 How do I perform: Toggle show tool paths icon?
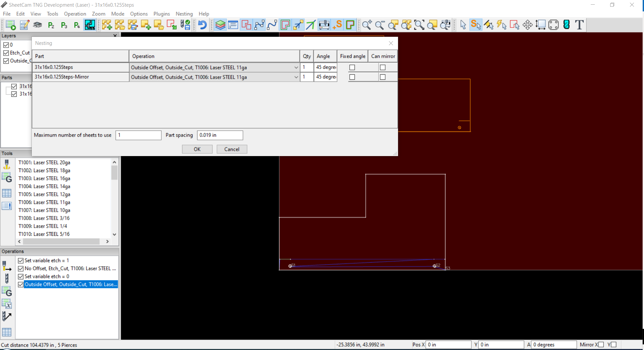(285, 25)
